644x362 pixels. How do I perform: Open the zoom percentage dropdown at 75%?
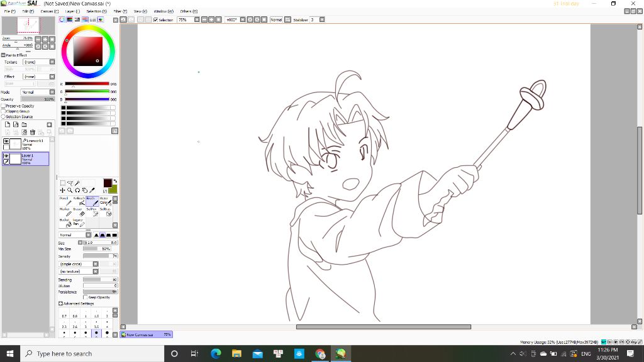point(197,19)
